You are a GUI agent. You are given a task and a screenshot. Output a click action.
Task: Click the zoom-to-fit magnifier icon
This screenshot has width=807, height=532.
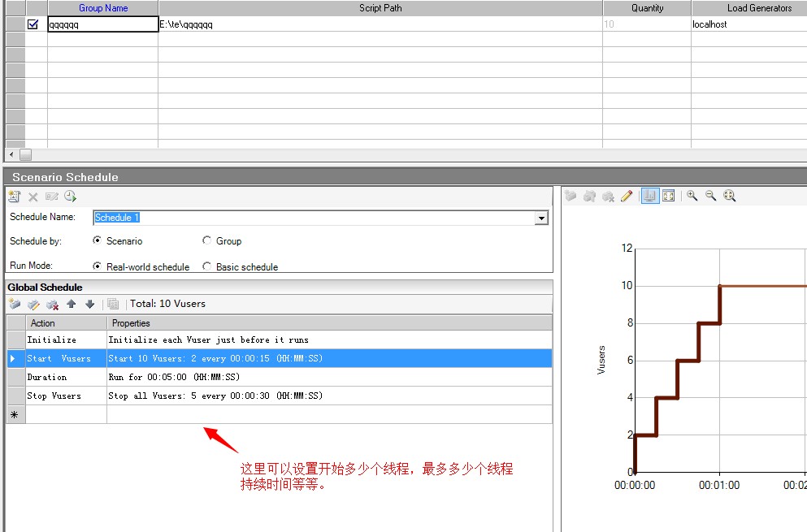(x=729, y=196)
